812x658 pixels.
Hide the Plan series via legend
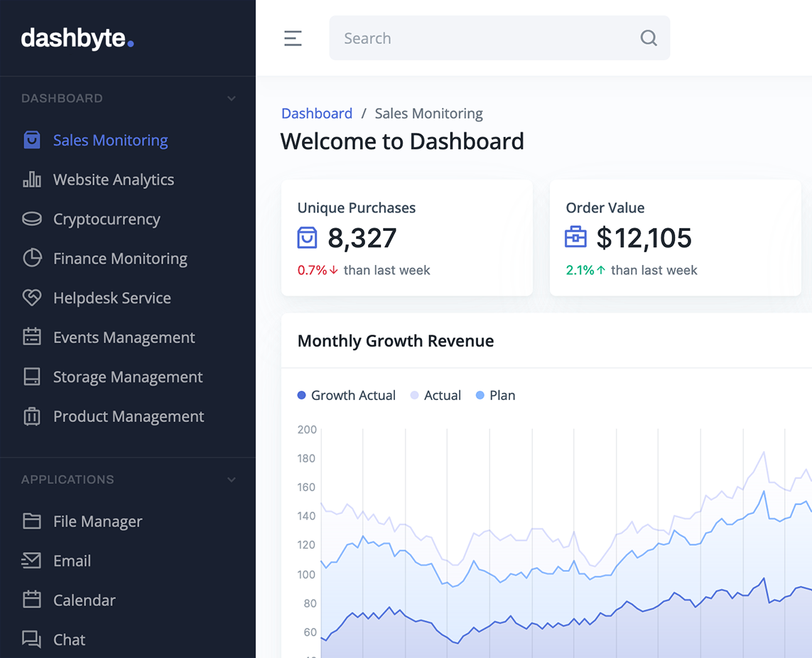[496, 395]
